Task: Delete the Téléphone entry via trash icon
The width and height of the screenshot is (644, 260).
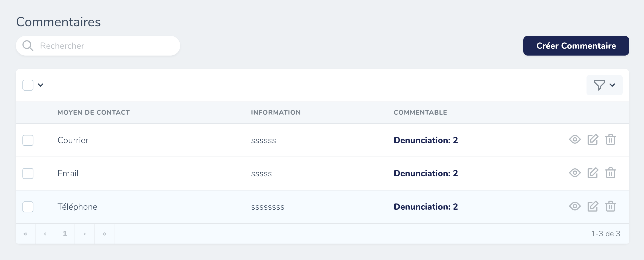Action: [x=611, y=207]
